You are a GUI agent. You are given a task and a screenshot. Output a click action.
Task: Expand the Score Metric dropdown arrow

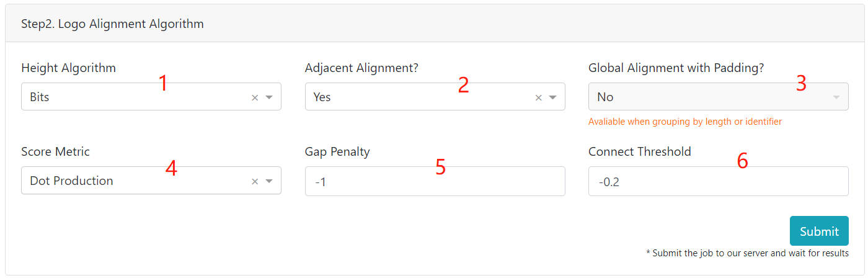point(269,181)
